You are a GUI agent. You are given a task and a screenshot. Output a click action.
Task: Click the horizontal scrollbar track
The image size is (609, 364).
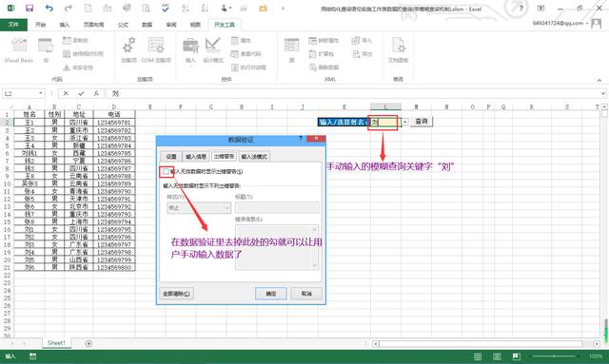pos(481,344)
